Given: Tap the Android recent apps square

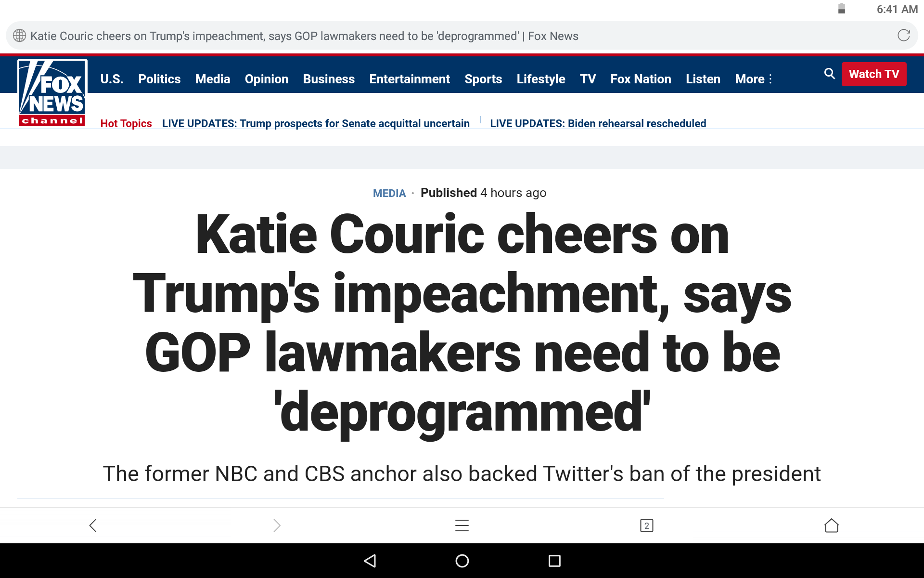Looking at the screenshot, I should 554,561.
